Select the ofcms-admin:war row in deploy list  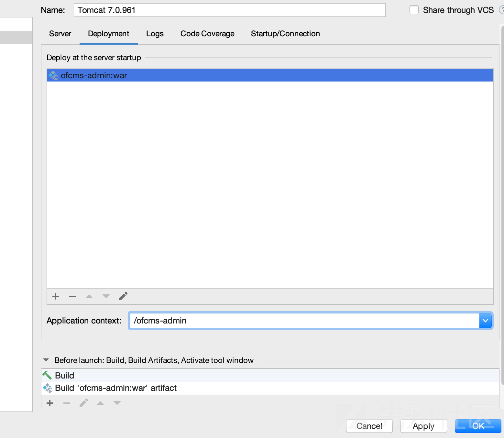pyautogui.click(x=270, y=75)
